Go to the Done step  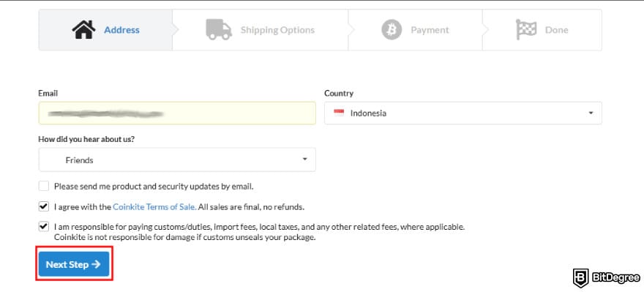pyautogui.click(x=542, y=30)
